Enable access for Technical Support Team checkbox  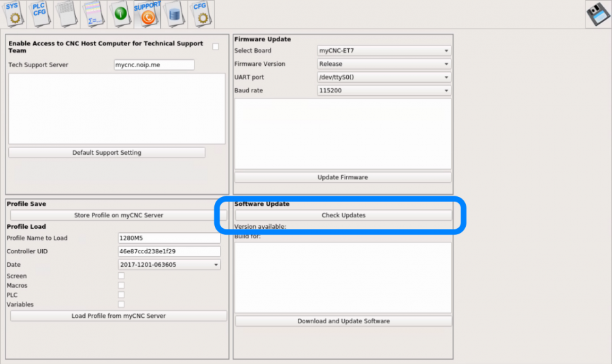click(216, 47)
